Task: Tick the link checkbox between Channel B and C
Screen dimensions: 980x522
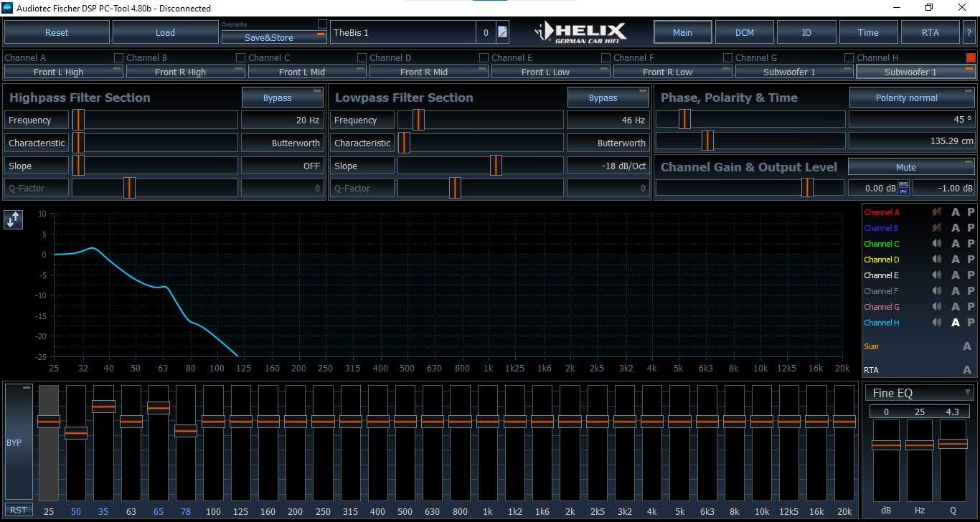Action: coord(240,57)
